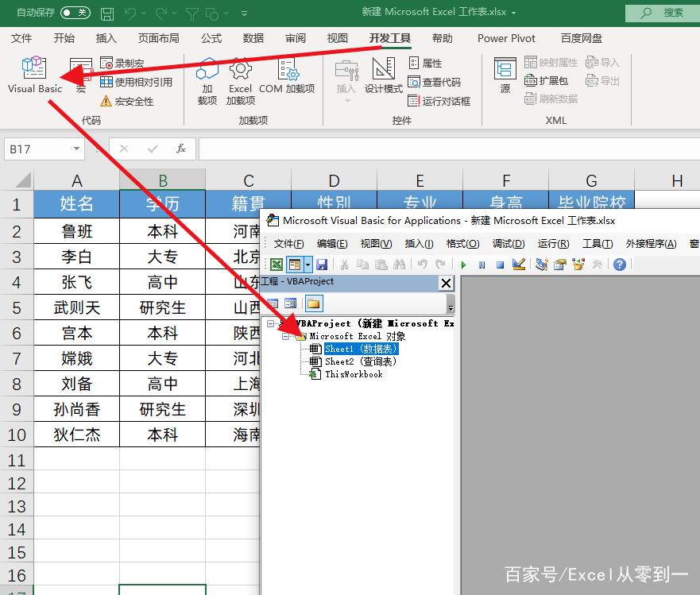This screenshot has width=700, height=595.
Task: Click the Excel 加载项 add-ins icon
Action: point(240,75)
